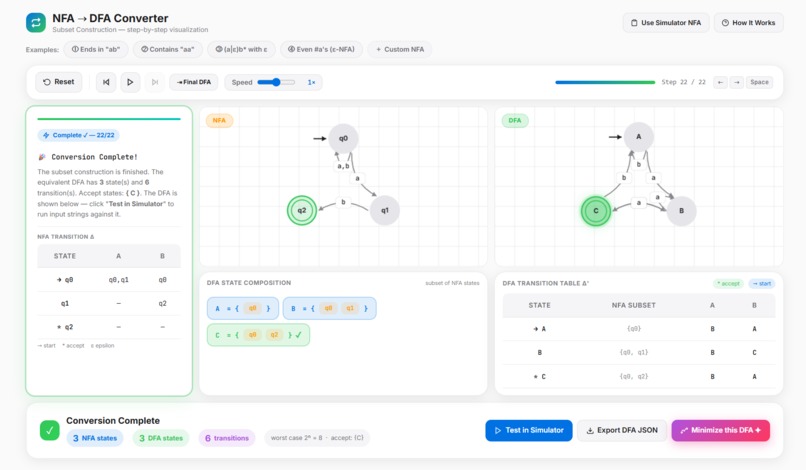Click the NFA SUBSET column header
806x470 pixels.
pyautogui.click(x=634, y=305)
